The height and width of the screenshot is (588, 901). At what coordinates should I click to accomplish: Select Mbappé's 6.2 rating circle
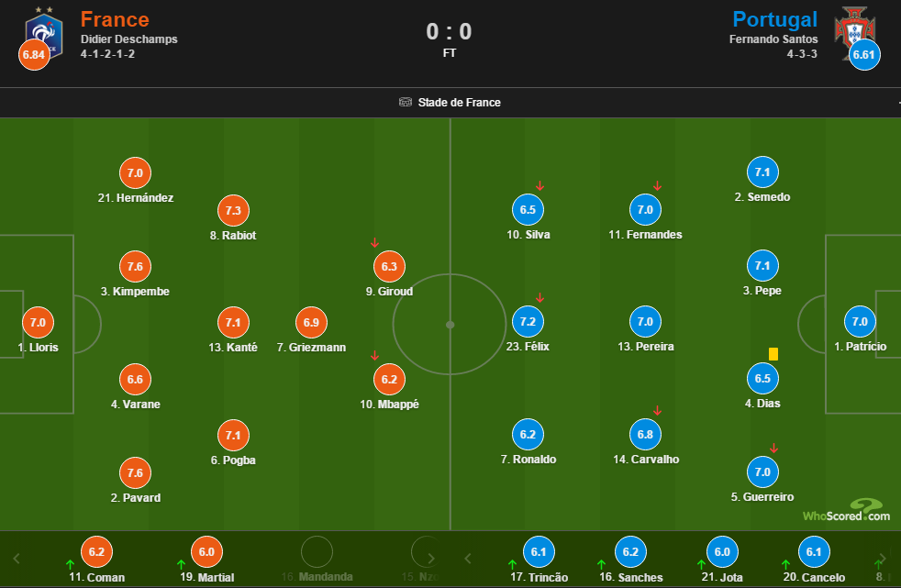[x=388, y=379]
